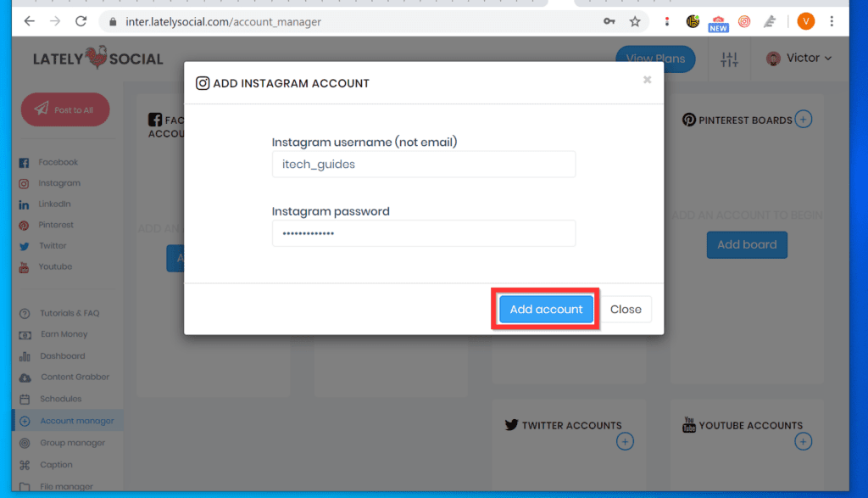The width and height of the screenshot is (868, 498).
Task: Click the browser back arrow
Action: (x=30, y=21)
